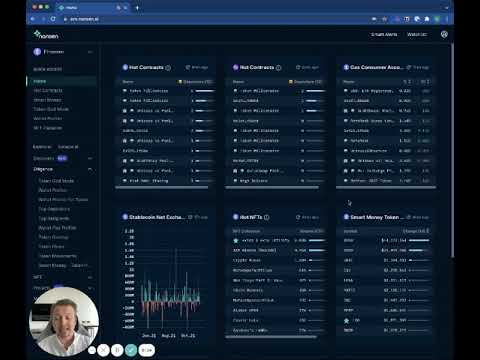Click the browser back arrow

[33, 19]
